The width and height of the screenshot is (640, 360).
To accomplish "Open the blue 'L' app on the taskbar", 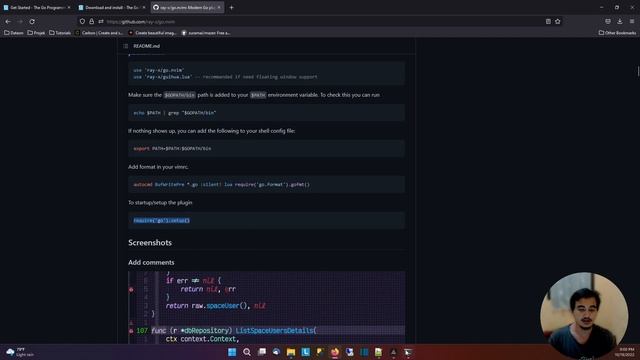I will (305, 352).
